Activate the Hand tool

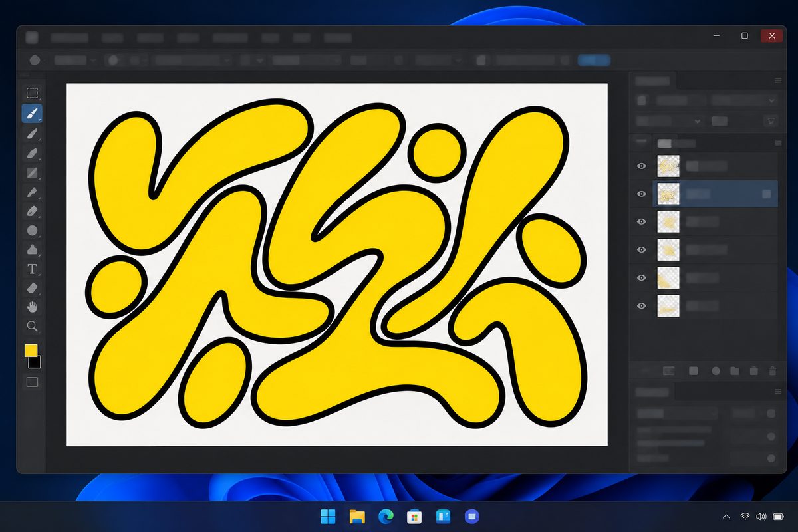[32, 307]
